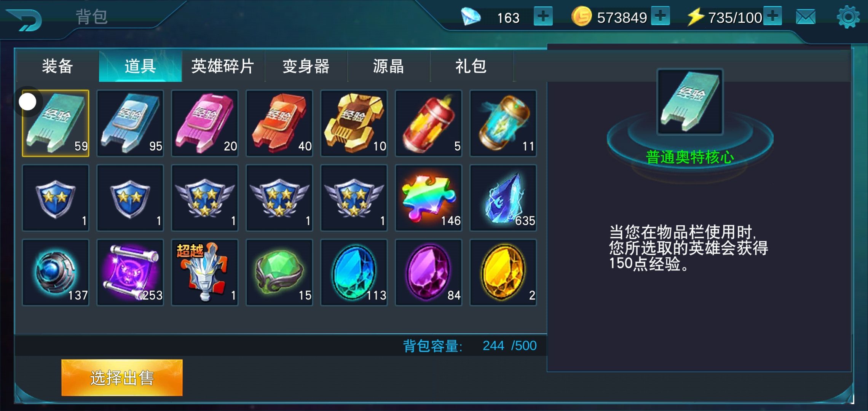Switch to the 装备 tab
Viewport: 868px width, 411px height.
click(x=57, y=66)
